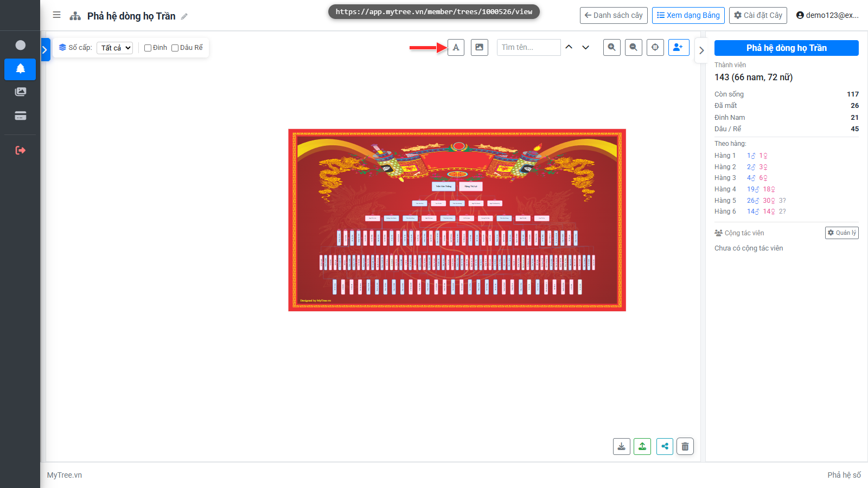Click the Hàng 6 row label
The image size is (868, 488).
pos(725,211)
